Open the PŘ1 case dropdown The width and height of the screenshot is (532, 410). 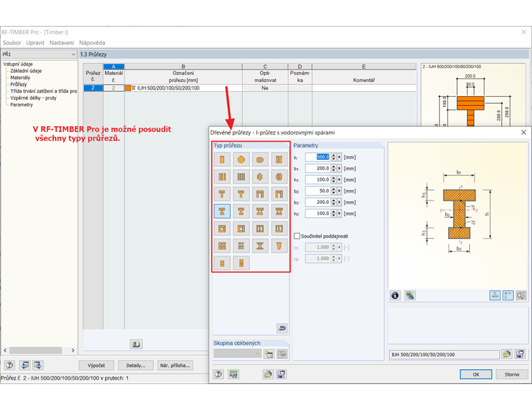73,55
